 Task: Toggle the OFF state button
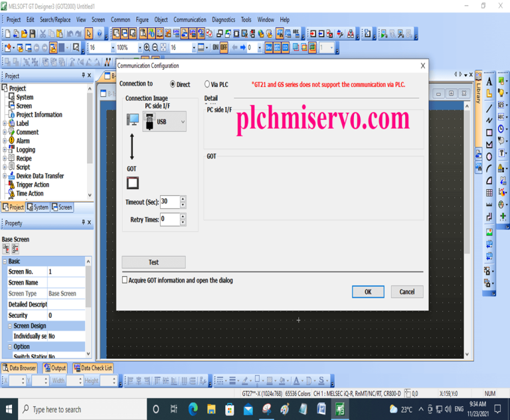[x=224, y=48]
